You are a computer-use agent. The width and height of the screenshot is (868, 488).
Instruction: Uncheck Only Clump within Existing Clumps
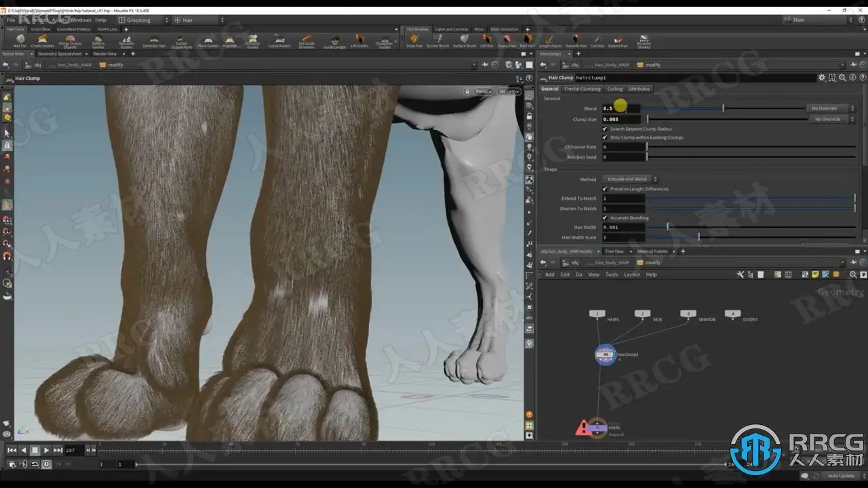(x=605, y=138)
